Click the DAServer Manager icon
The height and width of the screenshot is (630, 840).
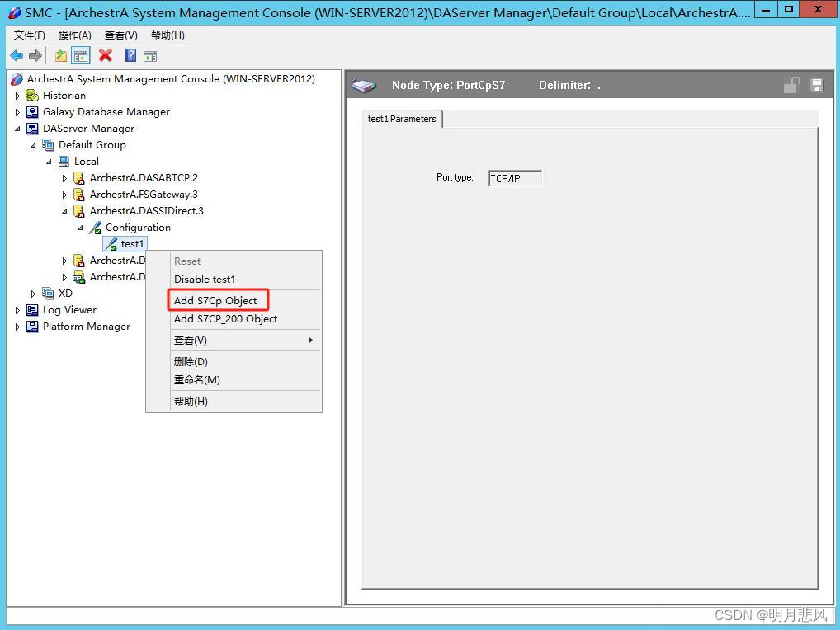[x=32, y=129]
